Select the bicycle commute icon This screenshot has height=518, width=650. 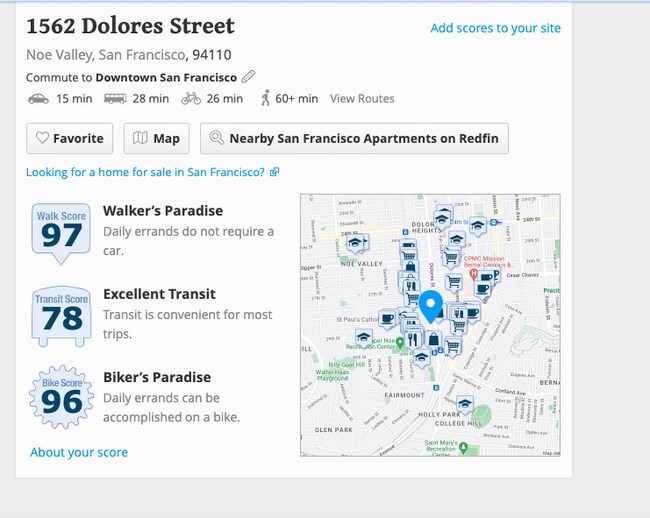(191, 99)
